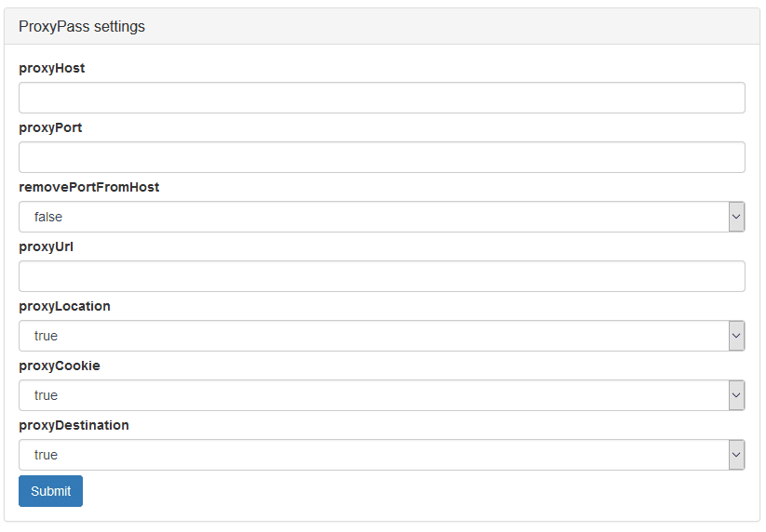Click the proxyPort label
This screenshot has width=766, height=532.
(50, 127)
